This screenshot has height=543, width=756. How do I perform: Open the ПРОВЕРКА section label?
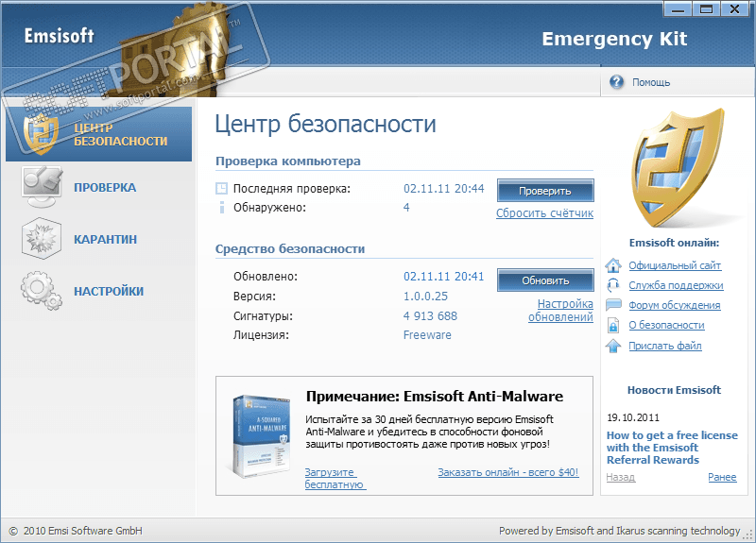pyautogui.click(x=105, y=187)
